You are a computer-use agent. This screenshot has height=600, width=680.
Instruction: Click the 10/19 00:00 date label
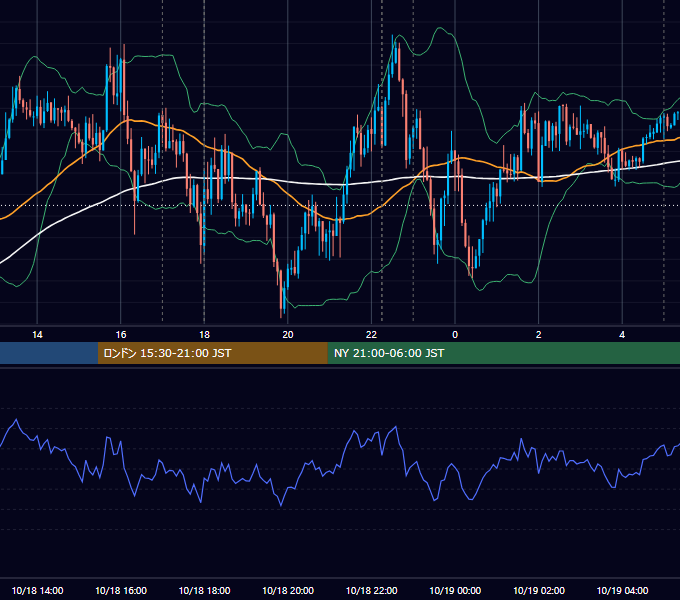[x=455, y=590]
